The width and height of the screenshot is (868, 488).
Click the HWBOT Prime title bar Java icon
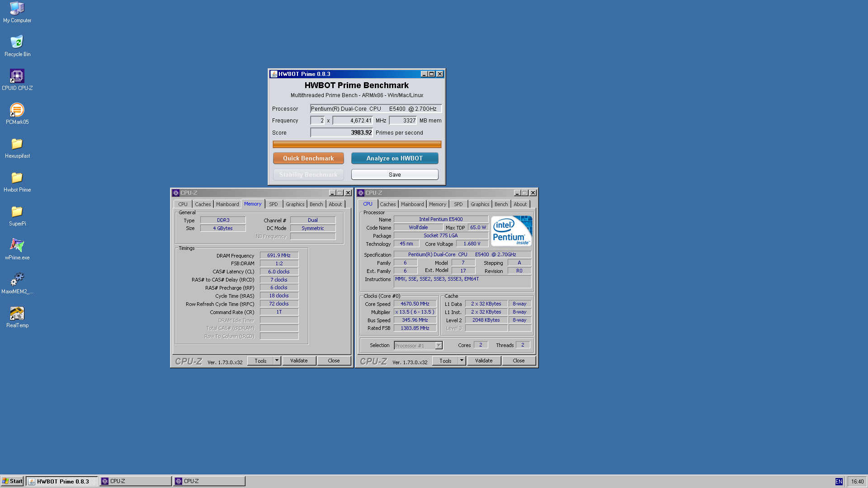[274, 74]
